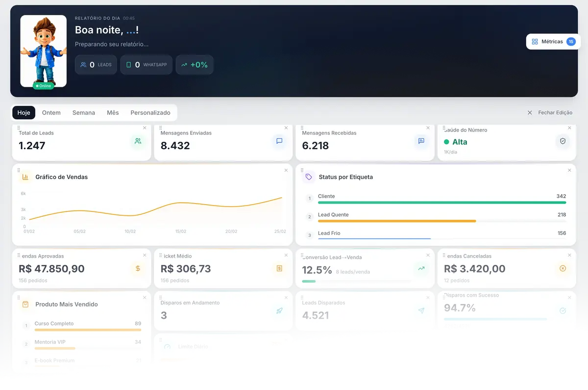Click the tag icon beside Status por Etiqueta title
The height and width of the screenshot is (390, 588).
[308, 177]
